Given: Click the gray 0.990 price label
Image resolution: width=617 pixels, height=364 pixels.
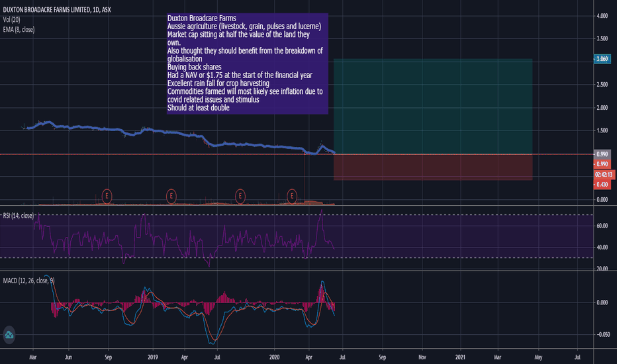Looking at the screenshot, I should click(x=602, y=154).
